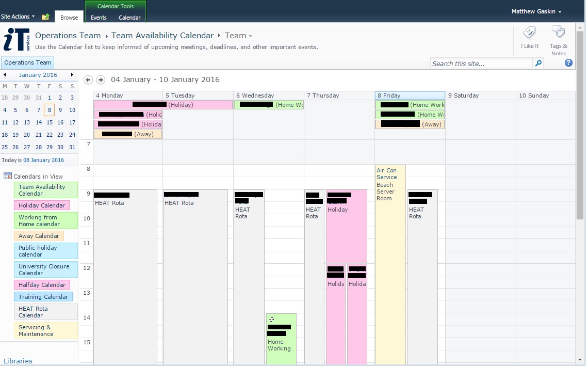Switch to the Calendar ribbon tab
The height and width of the screenshot is (367, 588).
pos(129,18)
